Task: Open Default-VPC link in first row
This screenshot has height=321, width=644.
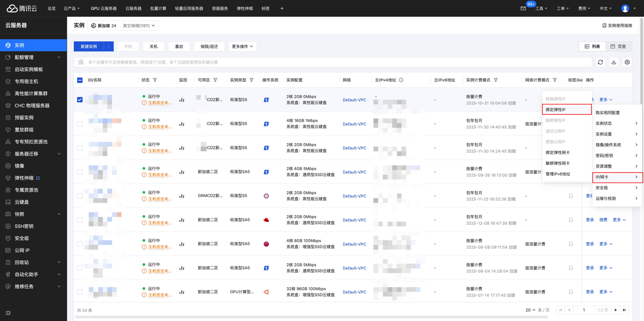Action: [354, 100]
